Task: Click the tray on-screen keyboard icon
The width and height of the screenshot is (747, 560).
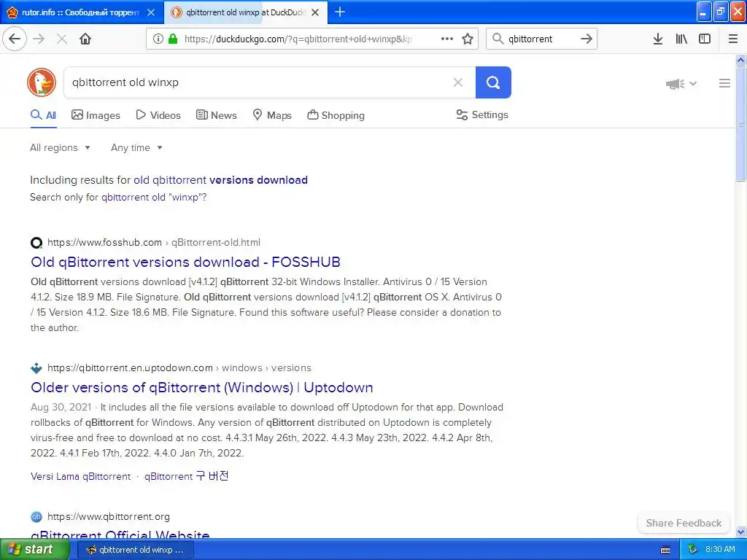Action: (665, 550)
